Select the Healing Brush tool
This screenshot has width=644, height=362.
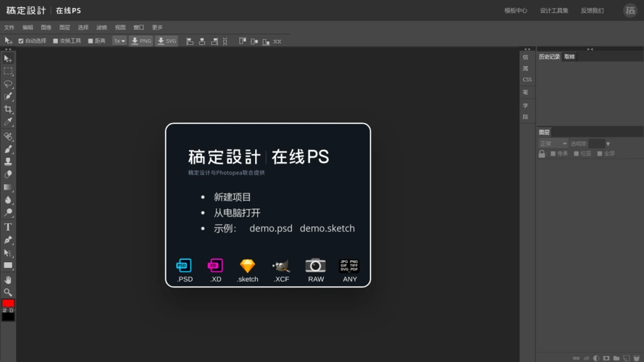pyautogui.click(x=8, y=136)
